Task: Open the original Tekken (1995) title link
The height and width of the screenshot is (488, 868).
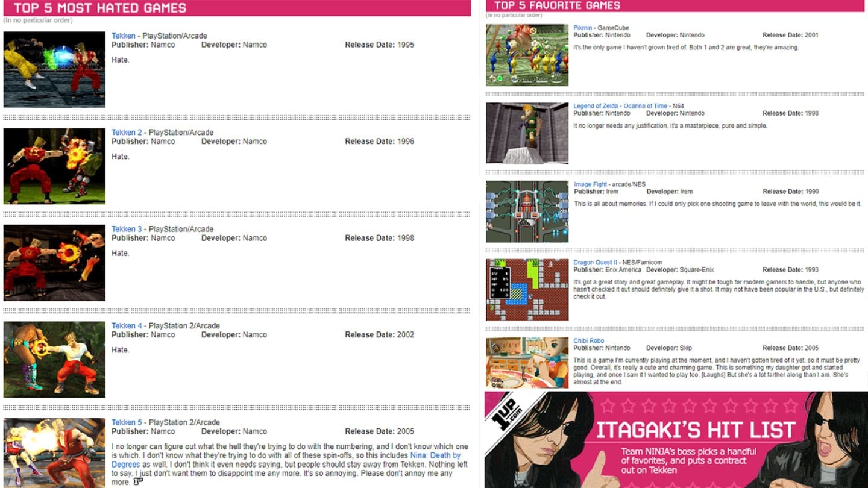Action: (123, 36)
